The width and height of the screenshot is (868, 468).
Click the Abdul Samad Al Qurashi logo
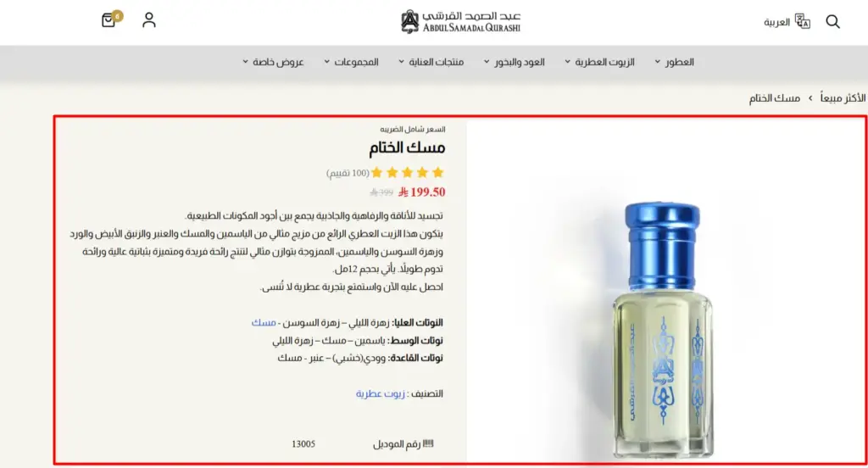click(x=460, y=21)
